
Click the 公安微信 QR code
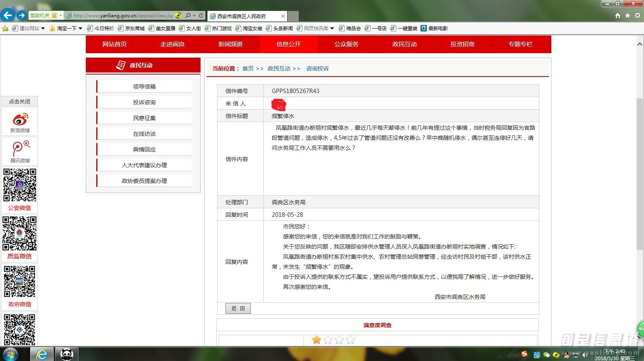click(20, 185)
